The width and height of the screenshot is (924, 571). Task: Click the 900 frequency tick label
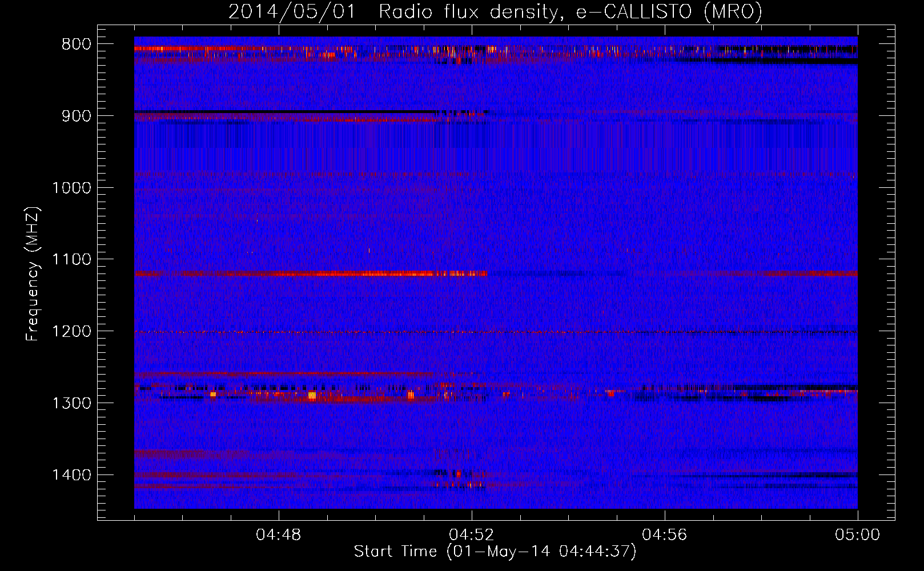coord(76,116)
